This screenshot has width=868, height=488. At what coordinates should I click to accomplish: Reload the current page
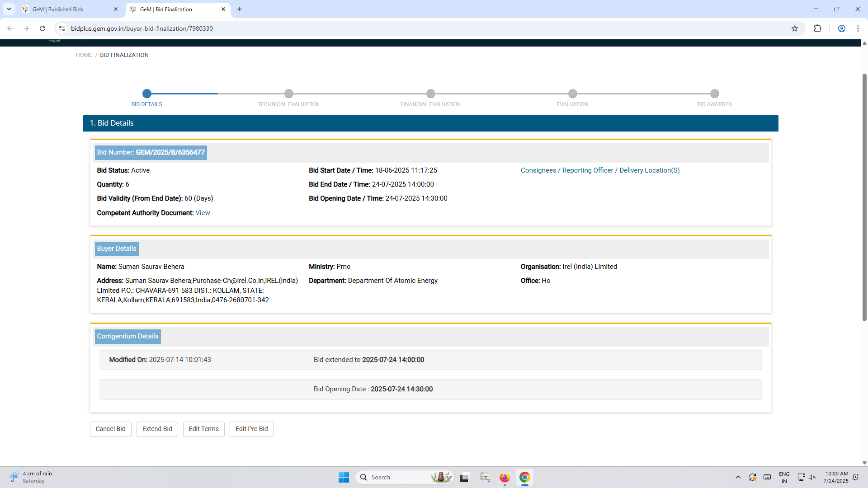pos(42,28)
